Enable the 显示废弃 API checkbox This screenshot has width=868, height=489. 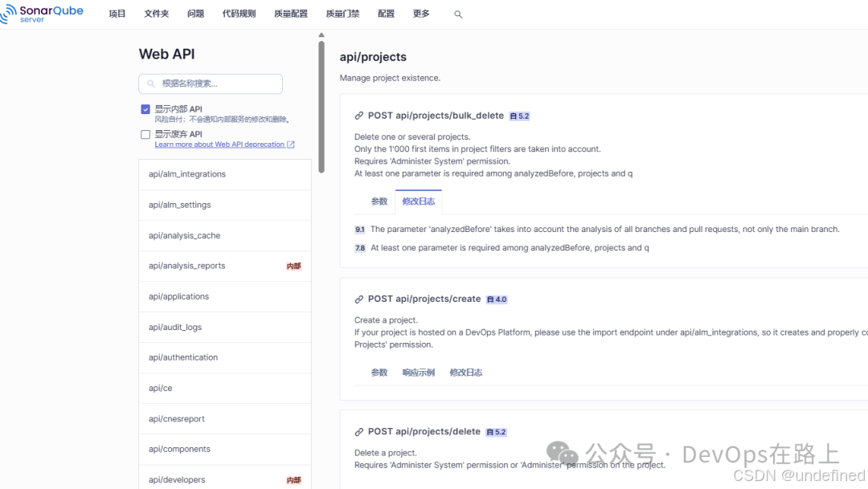coord(145,134)
